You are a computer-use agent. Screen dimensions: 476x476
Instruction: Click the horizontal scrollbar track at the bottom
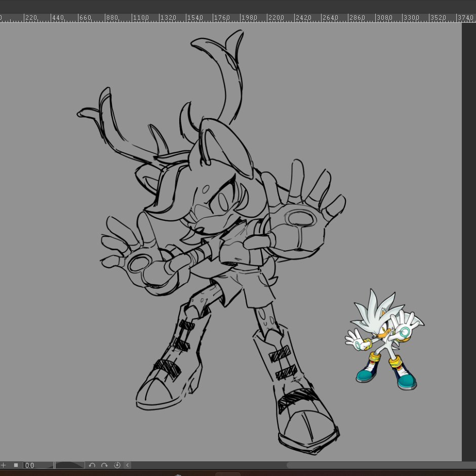click(303, 465)
